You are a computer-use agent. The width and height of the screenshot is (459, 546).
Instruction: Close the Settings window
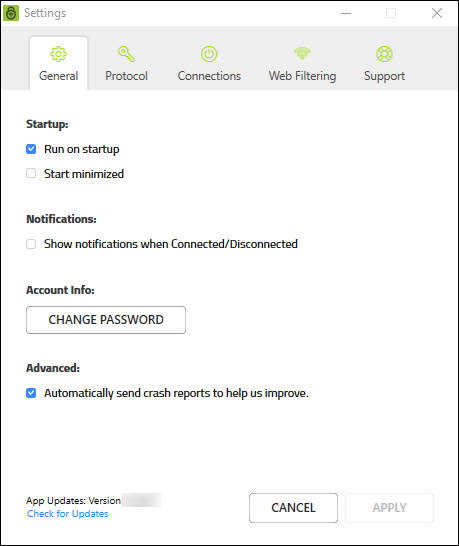437,13
